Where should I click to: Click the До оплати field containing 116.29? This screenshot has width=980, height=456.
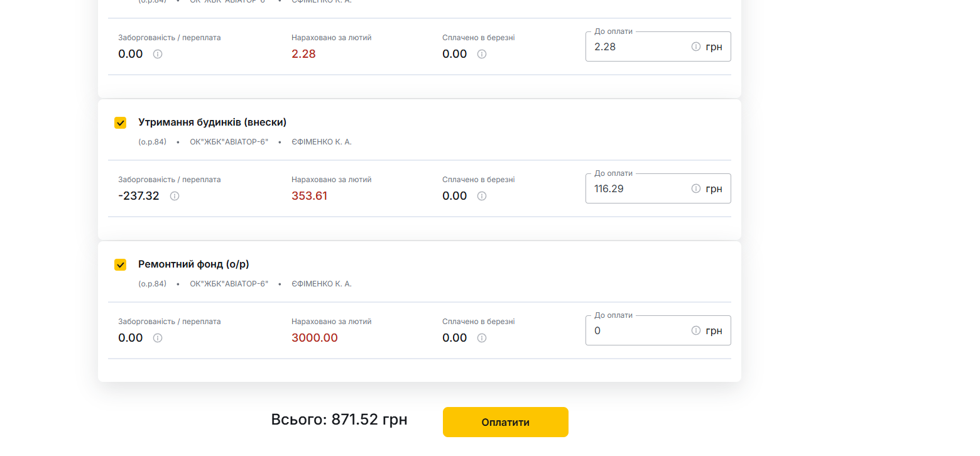pos(638,188)
